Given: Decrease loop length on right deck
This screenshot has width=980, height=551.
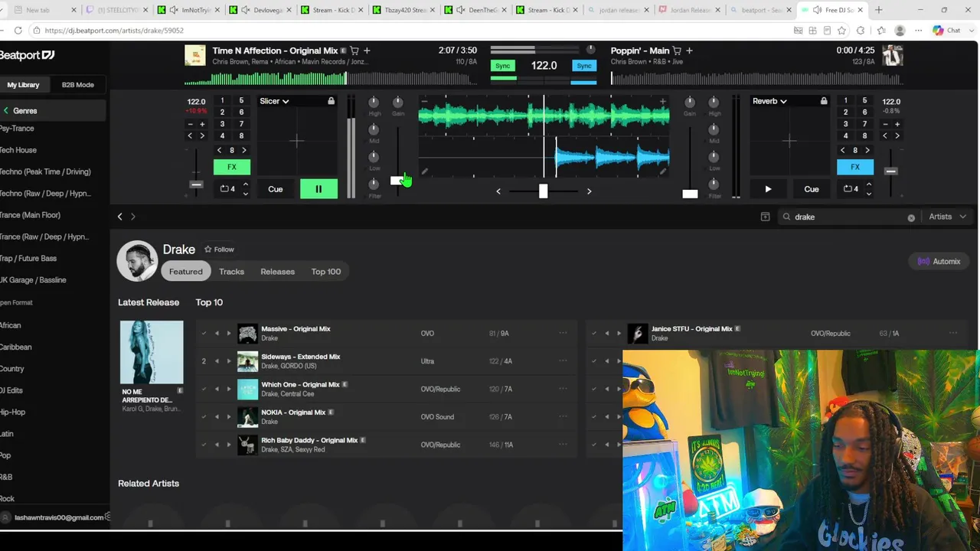Looking at the screenshot, I should pyautogui.click(x=868, y=194).
